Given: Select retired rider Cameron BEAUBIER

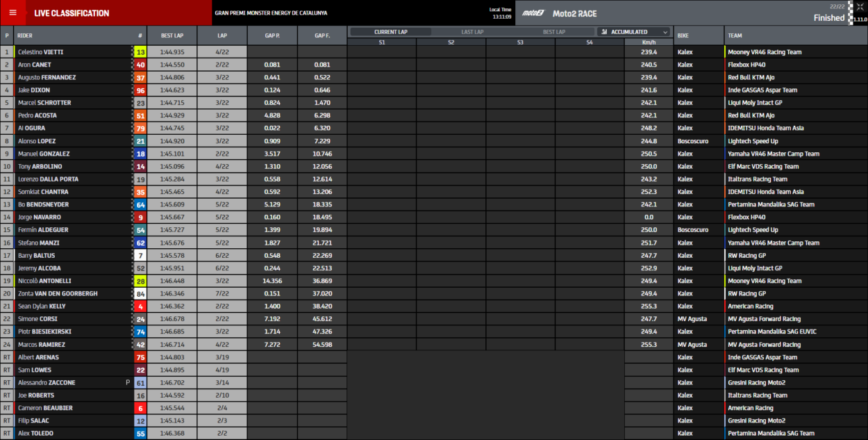Looking at the screenshot, I should coord(45,408).
